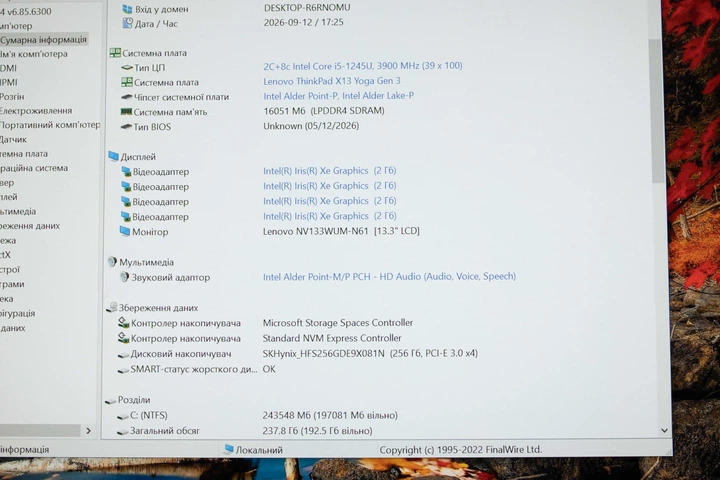This screenshot has width=720, height=480.
Task: Select DMI in the sidebar tree
Action: click(x=9, y=68)
